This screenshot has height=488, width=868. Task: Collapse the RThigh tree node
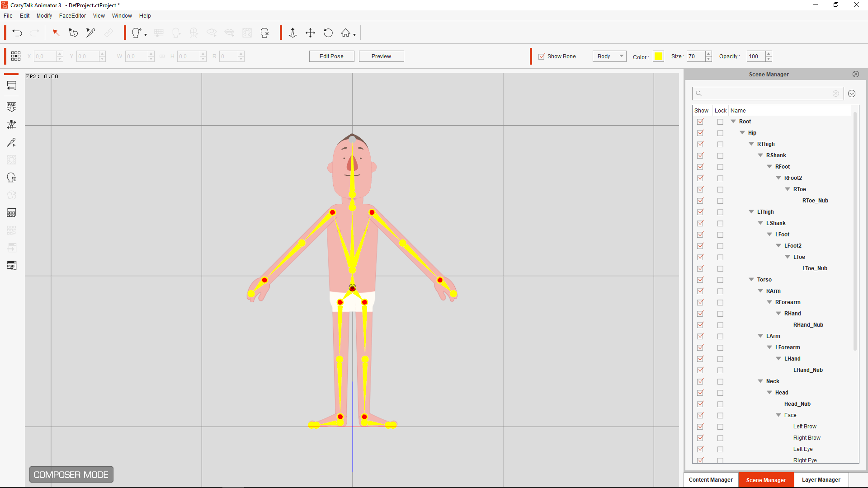[x=751, y=144]
